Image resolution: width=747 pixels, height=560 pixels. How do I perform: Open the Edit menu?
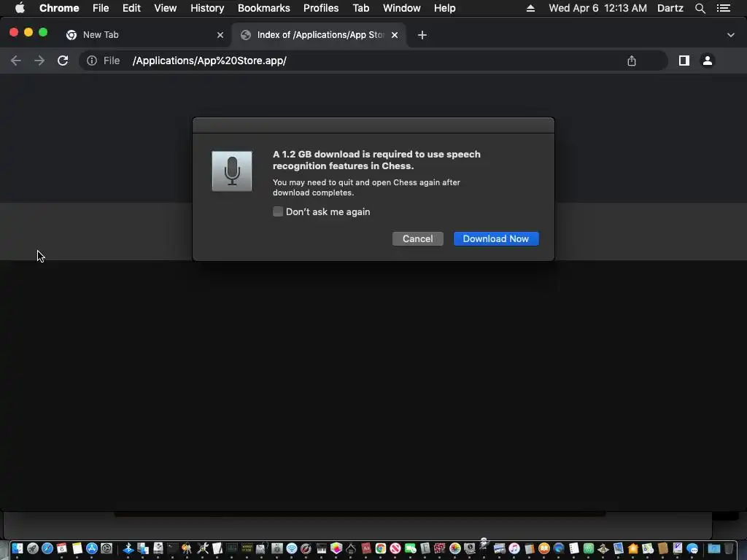click(x=131, y=8)
